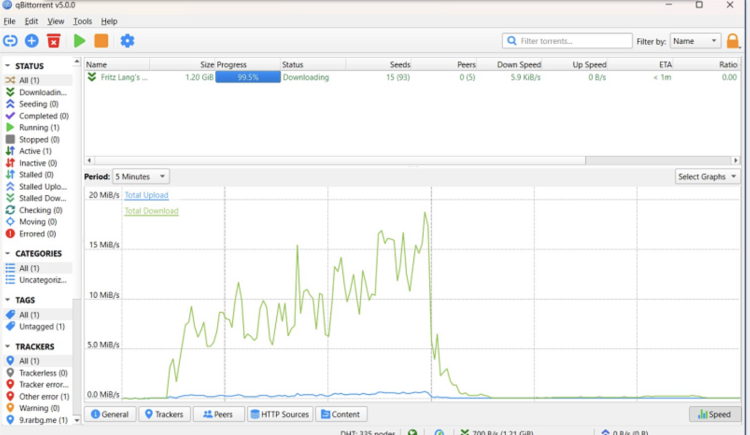This screenshot has height=435, width=750.
Task: Select Uncategorized category filter
Action: pos(38,280)
